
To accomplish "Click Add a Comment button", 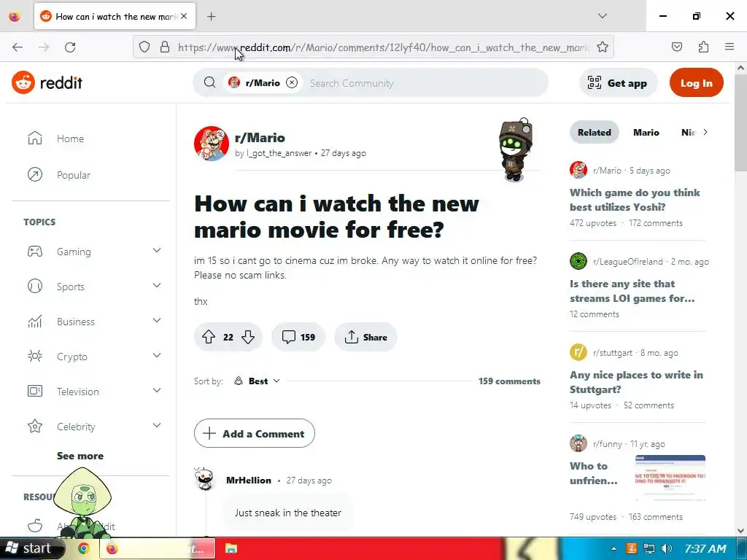I will [255, 433].
